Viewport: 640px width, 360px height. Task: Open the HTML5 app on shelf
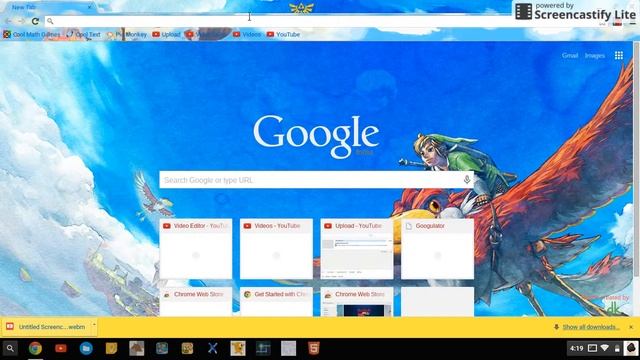click(313, 349)
